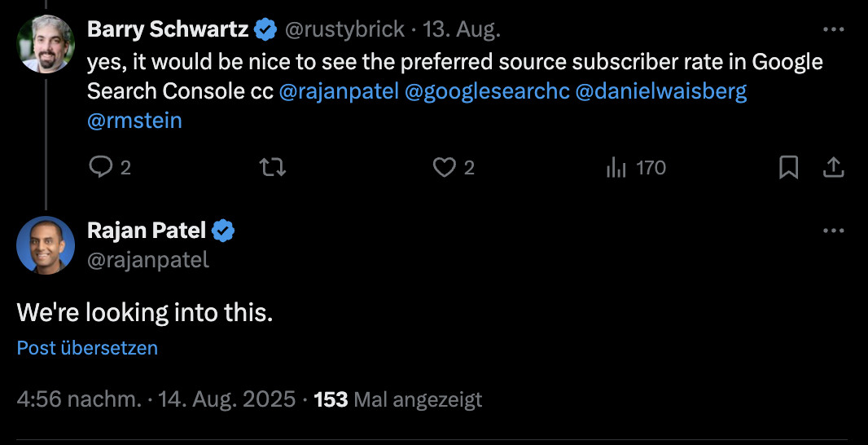
Task: Click "Post übersetzen" to translate post
Action: pyautogui.click(x=87, y=348)
